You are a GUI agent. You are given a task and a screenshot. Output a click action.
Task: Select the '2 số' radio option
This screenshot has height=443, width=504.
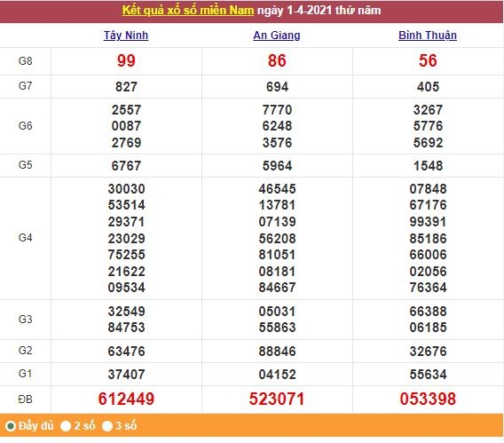click(x=66, y=426)
